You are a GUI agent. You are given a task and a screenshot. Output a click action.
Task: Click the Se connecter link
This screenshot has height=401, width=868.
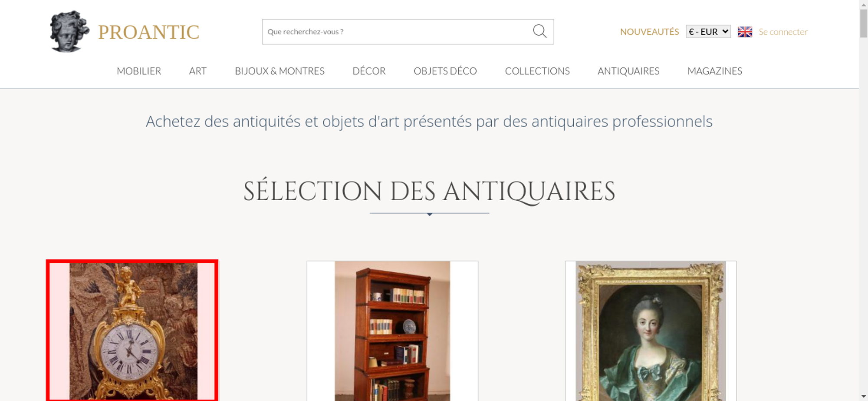coord(783,32)
